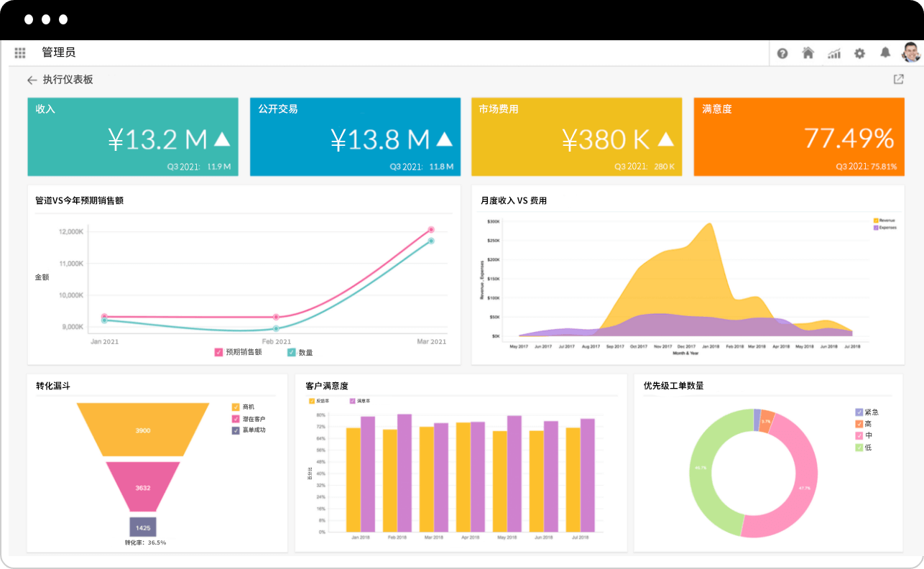
Task: Open the reports bar chart icon
Action: [833, 53]
